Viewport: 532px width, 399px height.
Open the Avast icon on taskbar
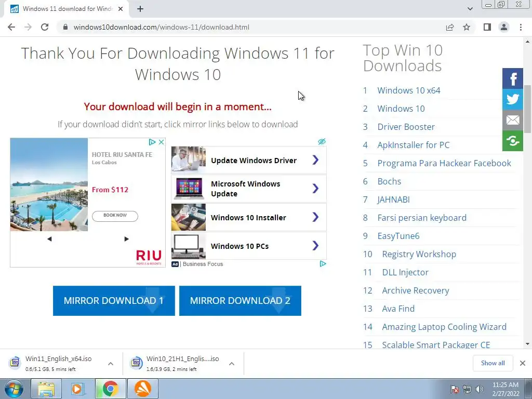point(143,389)
